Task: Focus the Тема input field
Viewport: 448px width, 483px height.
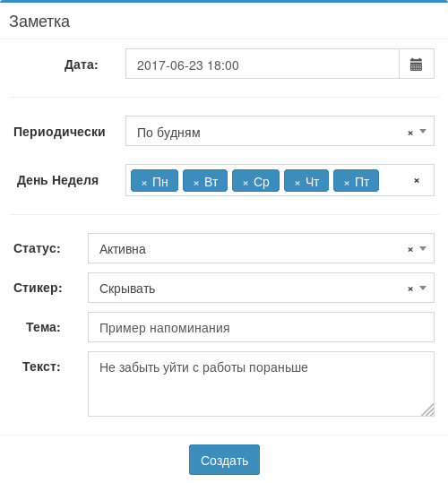Action: point(261,327)
